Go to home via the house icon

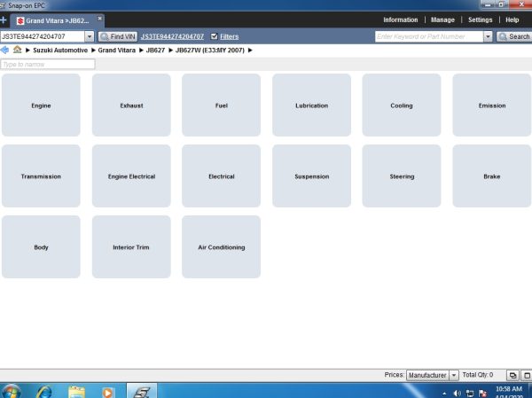pyautogui.click(x=18, y=50)
